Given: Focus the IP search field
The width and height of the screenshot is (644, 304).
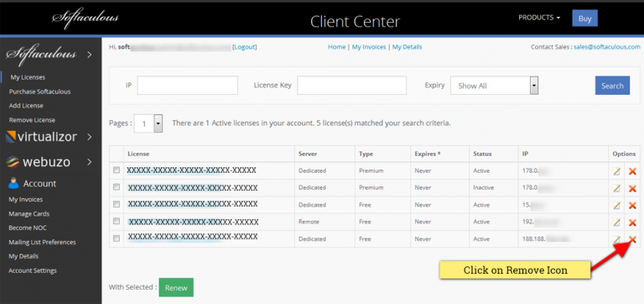Looking at the screenshot, I should coord(188,86).
